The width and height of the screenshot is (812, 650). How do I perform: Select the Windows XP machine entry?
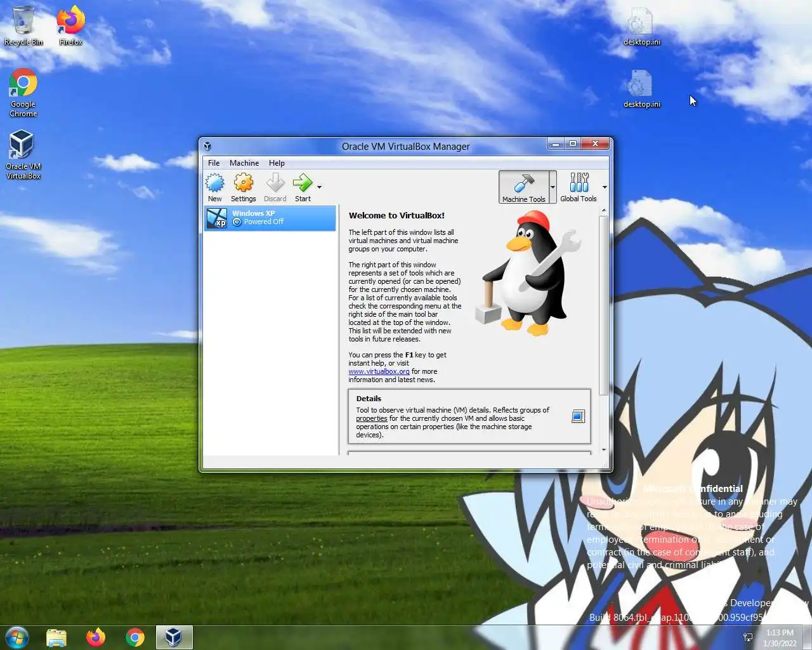click(270, 218)
